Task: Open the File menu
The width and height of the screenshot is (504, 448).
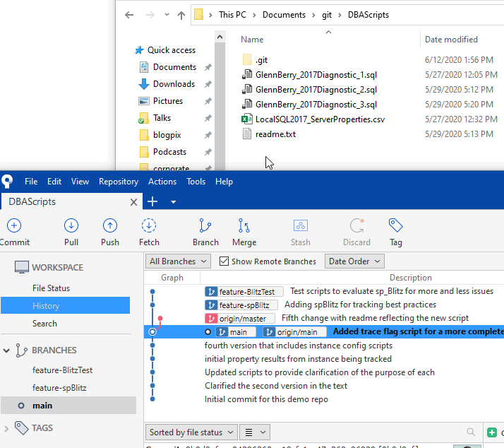Action: click(31, 182)
